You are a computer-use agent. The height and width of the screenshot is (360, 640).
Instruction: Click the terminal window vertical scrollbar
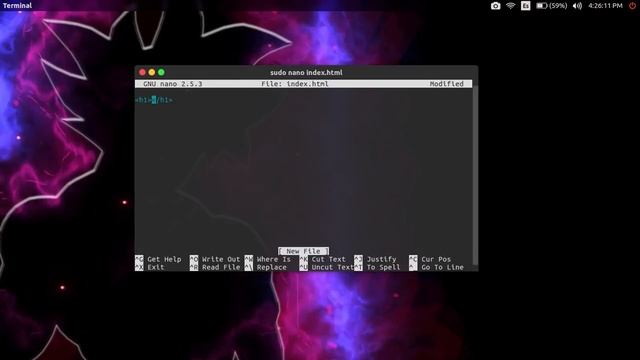point(475,176)
